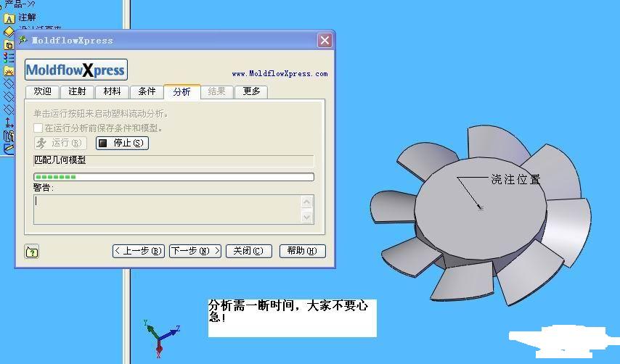Open the 结果 tab
This screenshot has height=364, width=620.
pos(216,91)
